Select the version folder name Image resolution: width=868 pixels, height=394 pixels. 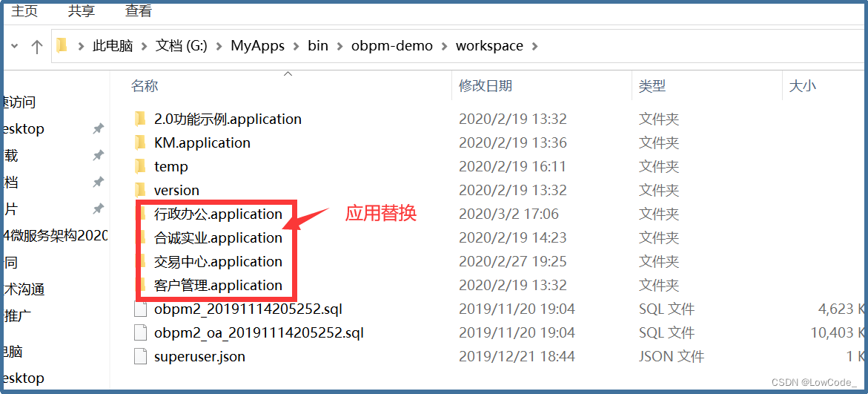(176, 190)
